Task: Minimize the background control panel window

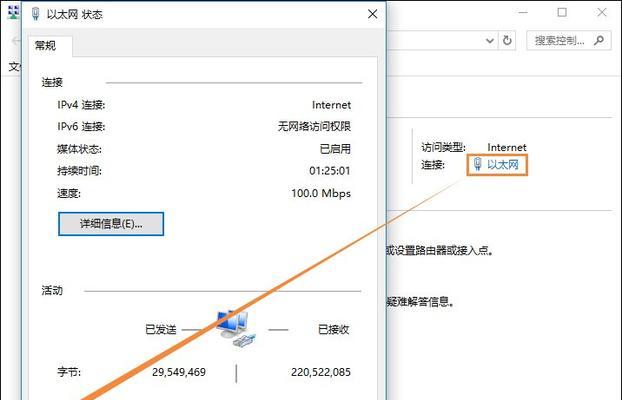Action: [x=523, y=13]
